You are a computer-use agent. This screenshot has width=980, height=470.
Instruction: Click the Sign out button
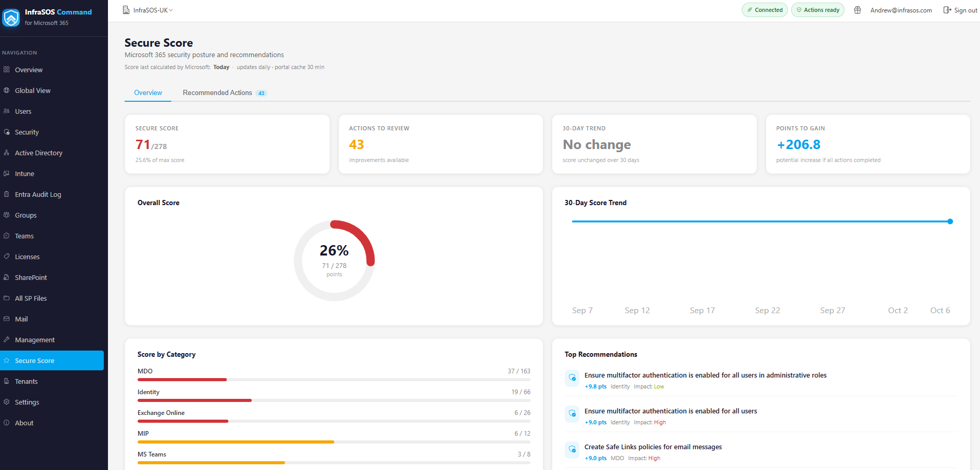pyautogui.click(x=960, y=10)
